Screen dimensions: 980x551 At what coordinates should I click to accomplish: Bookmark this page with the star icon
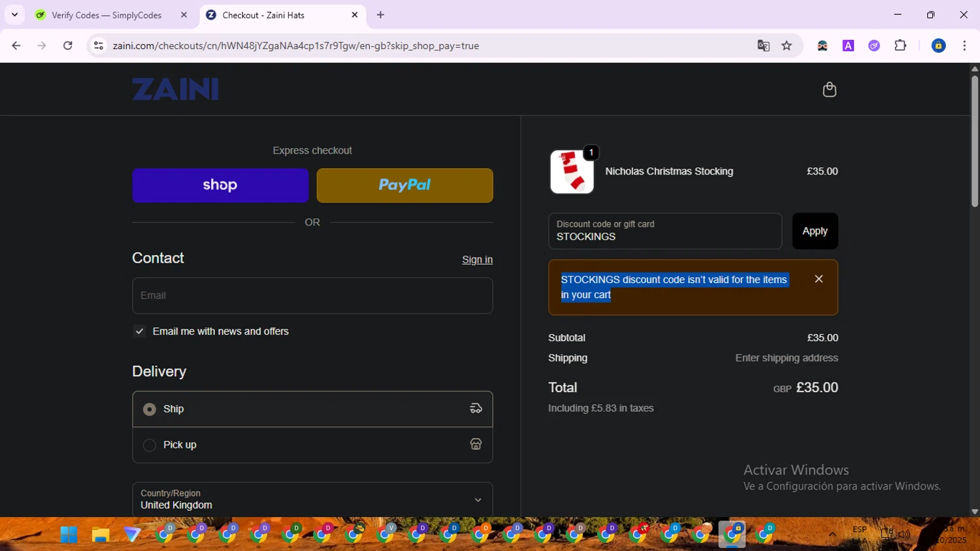pyautogui.click(x=787, y=46)
